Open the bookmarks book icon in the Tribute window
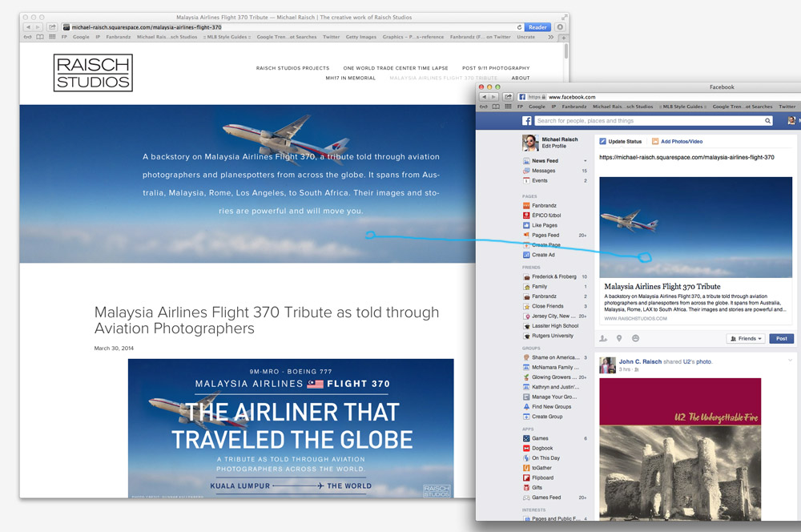The width and height of the screenshot is (801, 532). 40,37
